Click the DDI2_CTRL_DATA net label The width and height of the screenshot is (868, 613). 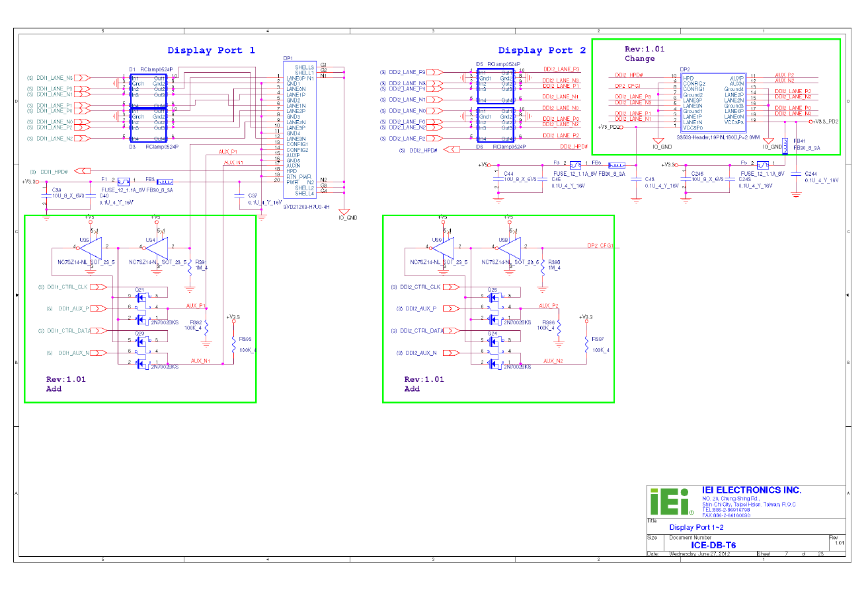[x=422, y=331]
